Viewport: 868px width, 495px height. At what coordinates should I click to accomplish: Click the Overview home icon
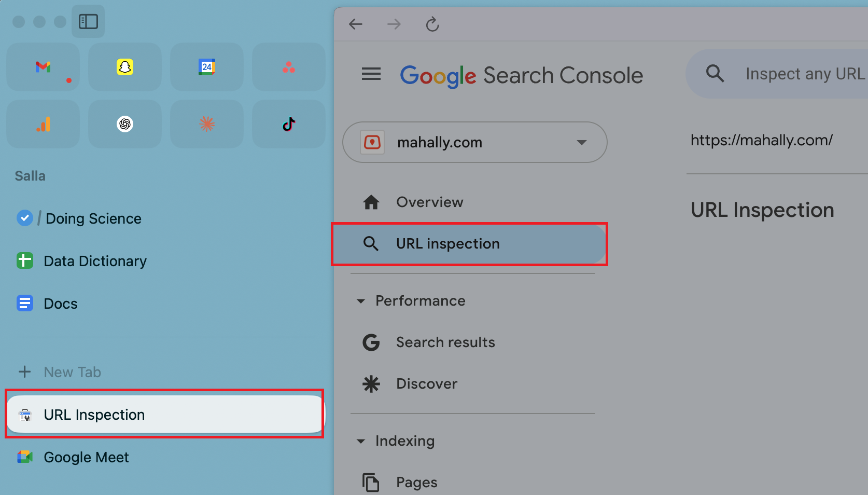pos(371,202)
